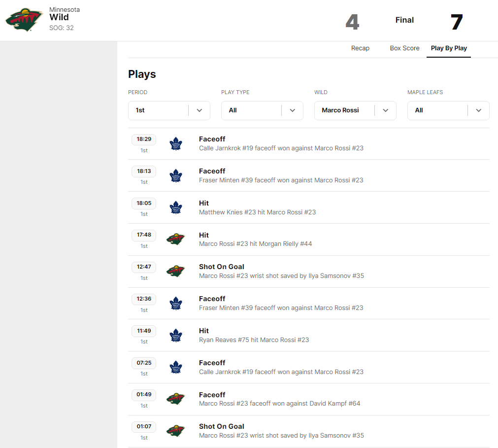Switch to the Recap tab

[360, 48]
